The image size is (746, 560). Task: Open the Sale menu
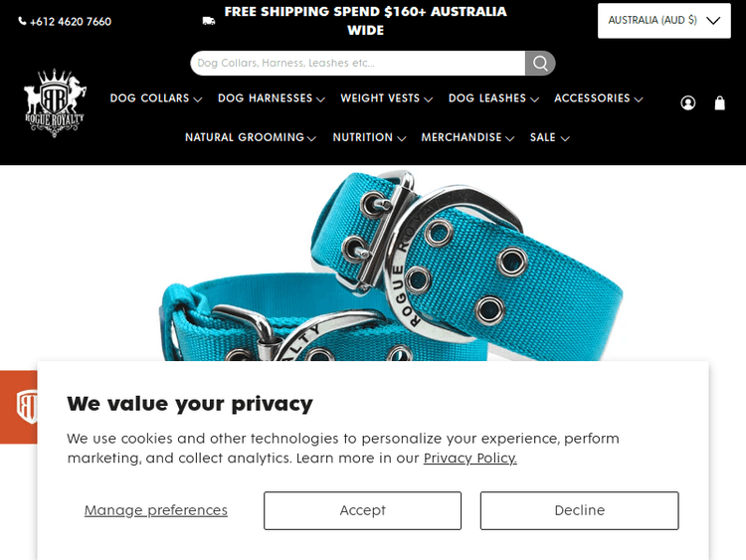549,137
